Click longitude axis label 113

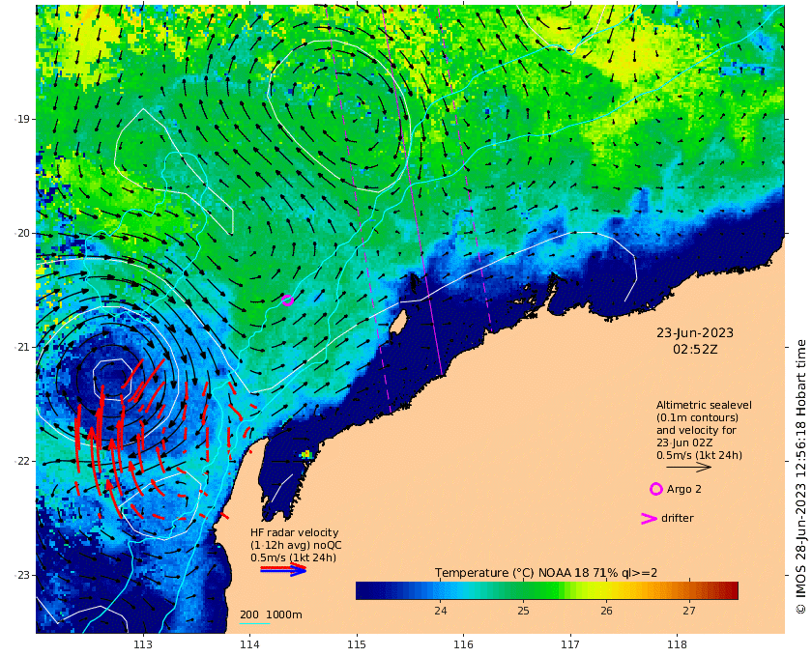tap(143, 644)
